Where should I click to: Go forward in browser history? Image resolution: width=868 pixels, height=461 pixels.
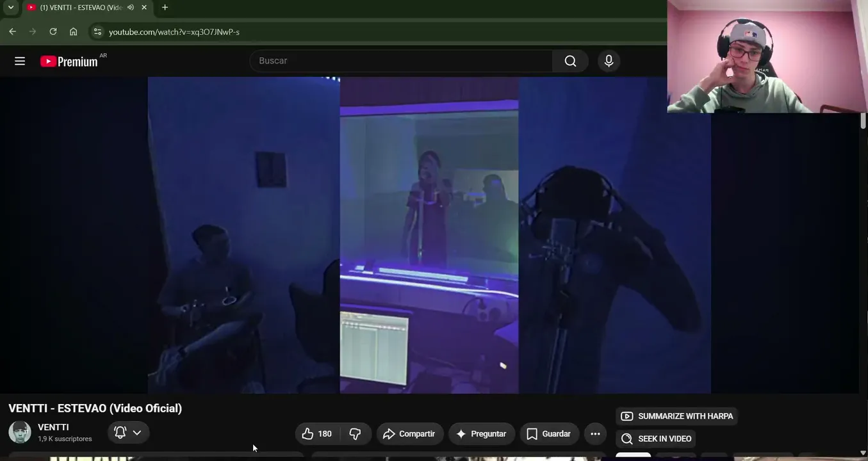[x=33, y=31]
